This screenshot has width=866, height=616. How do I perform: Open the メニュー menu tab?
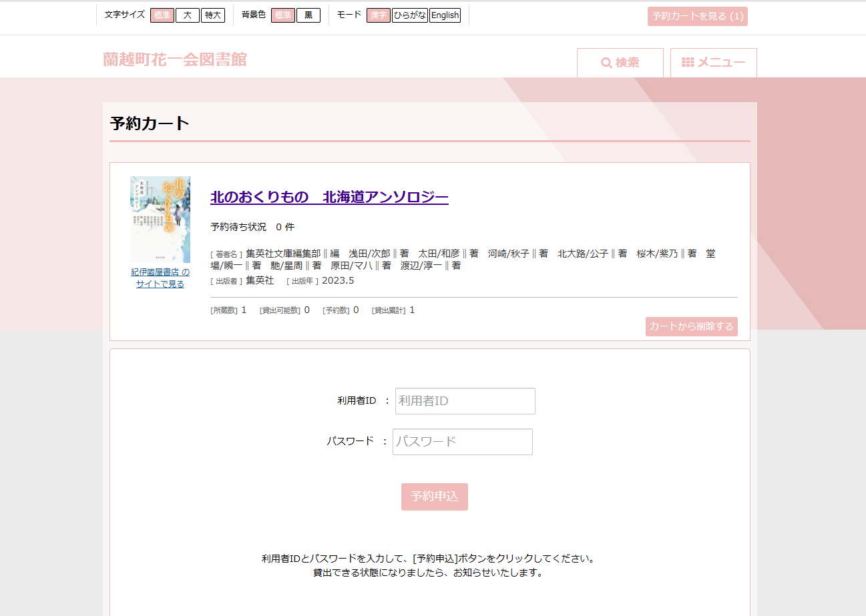[x=714, y=63]
